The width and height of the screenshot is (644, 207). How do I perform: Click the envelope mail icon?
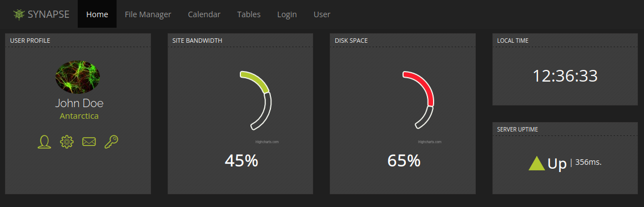point(89,142)
